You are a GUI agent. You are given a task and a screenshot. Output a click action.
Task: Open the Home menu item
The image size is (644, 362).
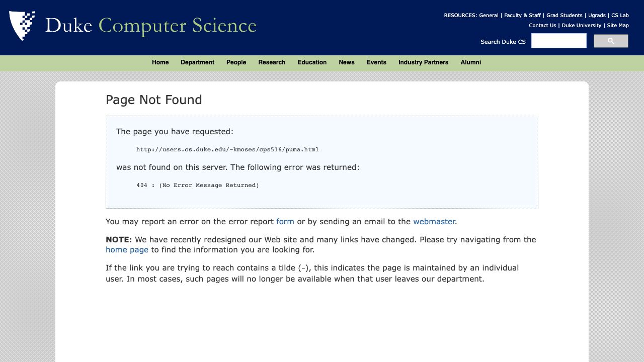160,62
